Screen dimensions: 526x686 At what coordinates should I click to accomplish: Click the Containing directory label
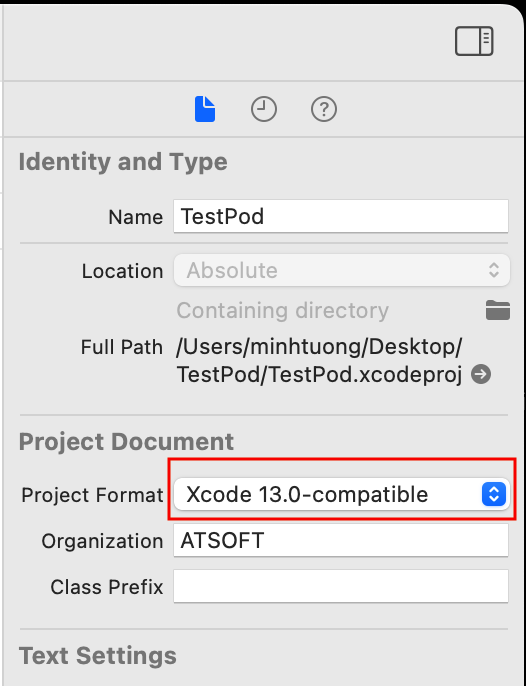pyautogui.click(x=283, y=311)
